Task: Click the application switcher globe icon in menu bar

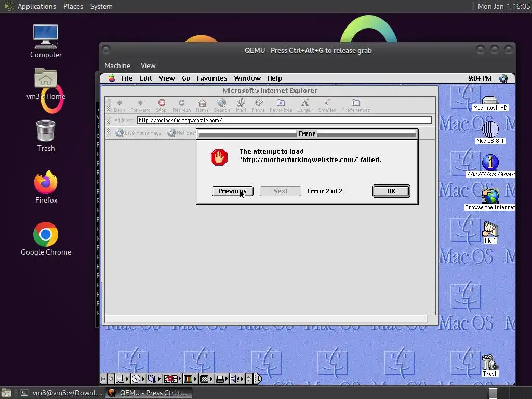Action: coord(503,78)
